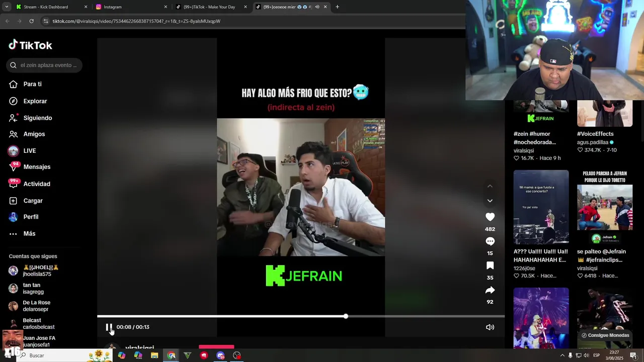Open Cargar upload page
The width and height of the screenshot is (644, 362).
coord(33,201)
